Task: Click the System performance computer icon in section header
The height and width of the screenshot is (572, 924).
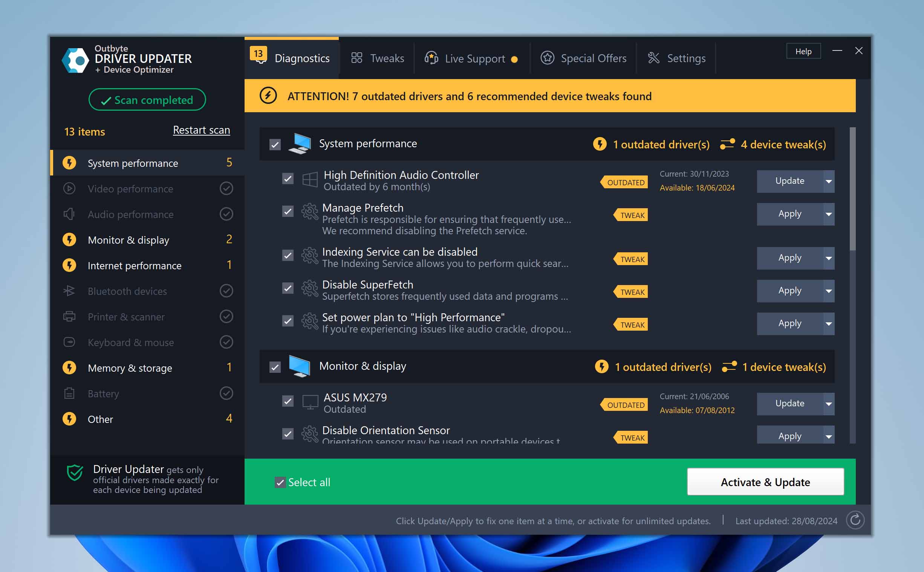Action: [300, 144]
